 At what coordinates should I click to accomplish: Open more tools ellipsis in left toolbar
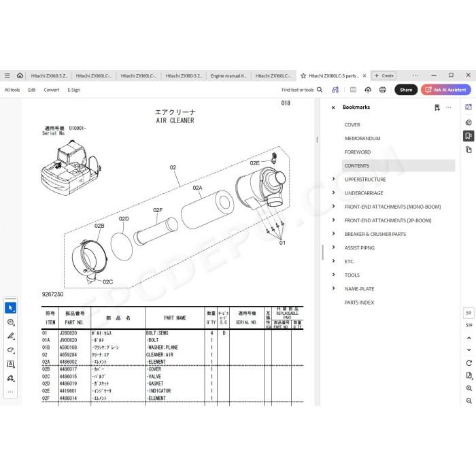(x=11, y=392)
